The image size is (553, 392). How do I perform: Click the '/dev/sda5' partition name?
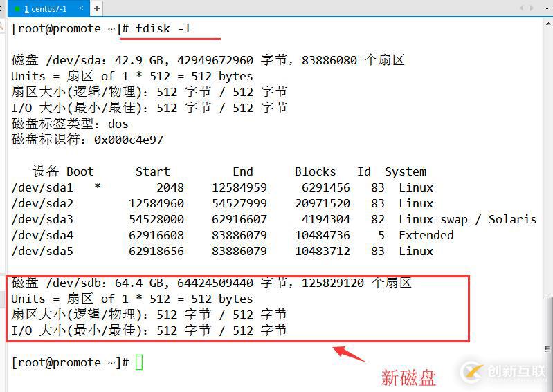click(42, 251)
